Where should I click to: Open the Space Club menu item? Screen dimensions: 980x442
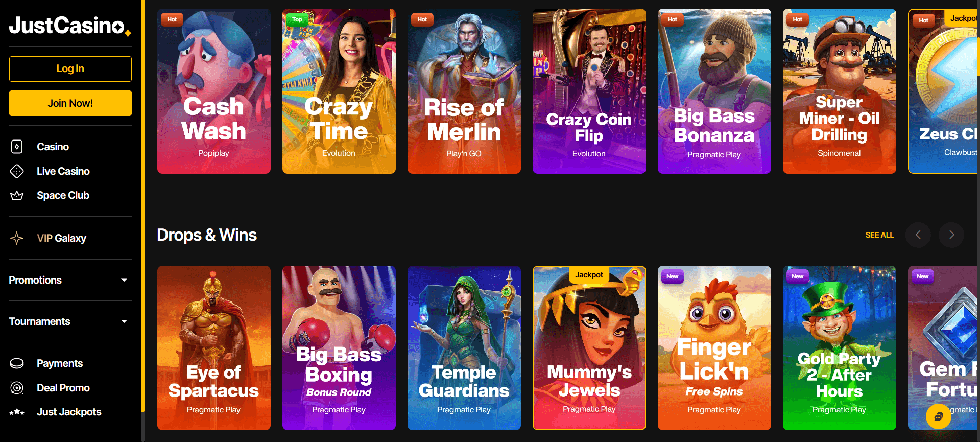63,195
